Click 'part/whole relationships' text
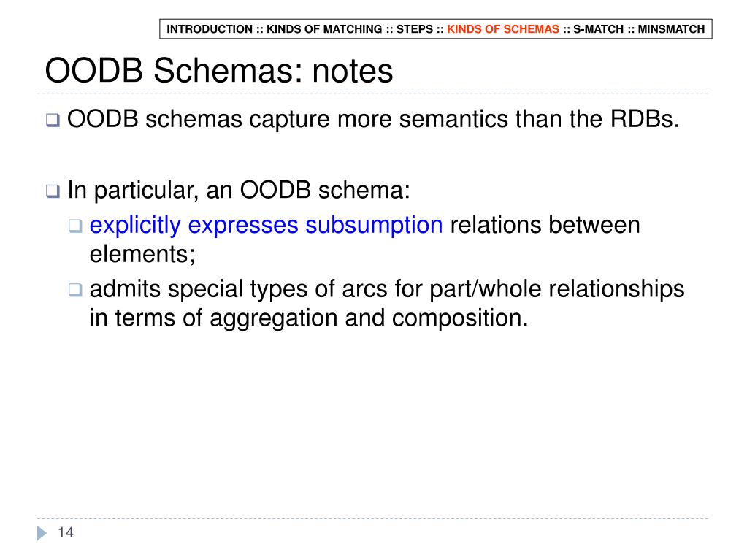 coord(556,289)
